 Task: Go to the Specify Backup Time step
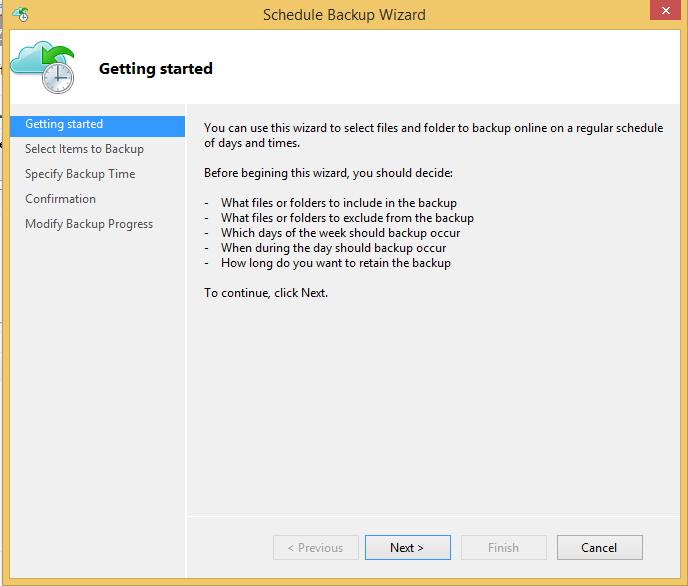point(80,174)
